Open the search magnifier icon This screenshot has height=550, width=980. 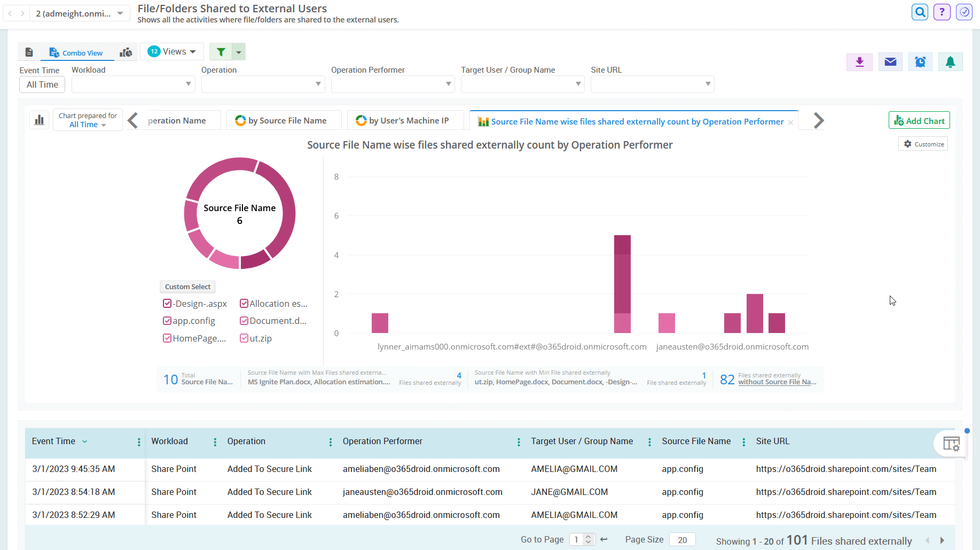pos(920,11)
